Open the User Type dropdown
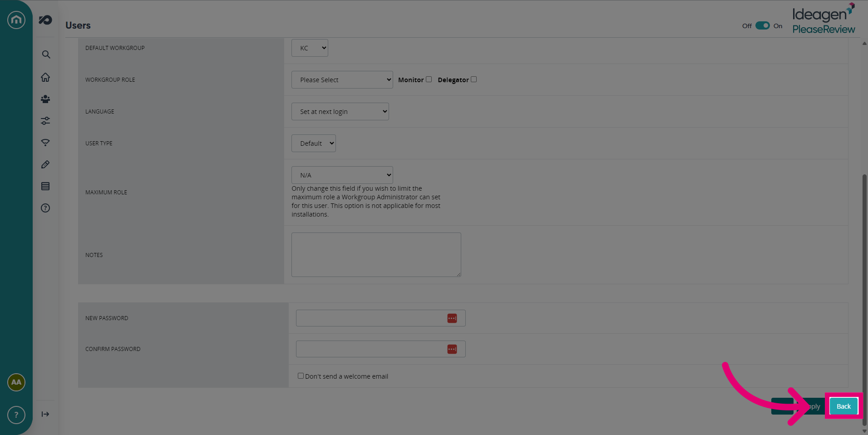This screenshot has height=435, width=868. click(x=314, y=143)
